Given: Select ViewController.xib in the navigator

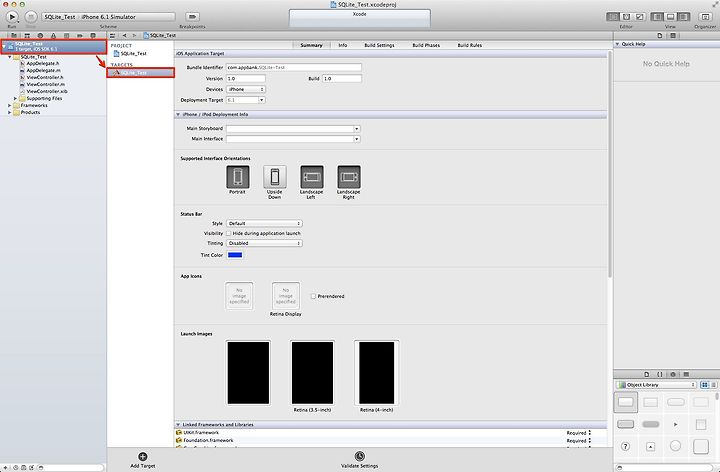Looking at the screenshot, I should tap(47, 91).
